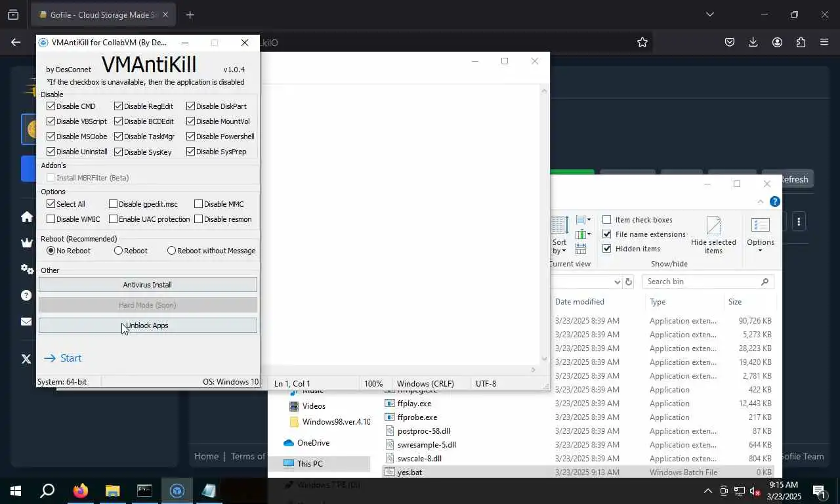Image resolution: width=840 pixels, height=504 pixels.
Task: Open Command Prompt from the taskbar
Action: pyautogui.click(x=144, y=490)
